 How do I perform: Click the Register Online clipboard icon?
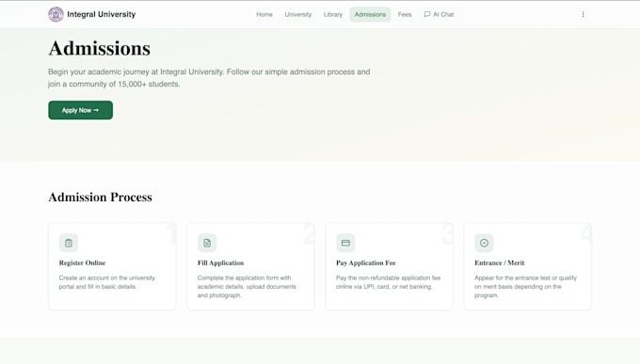click(x=69, y=243)
